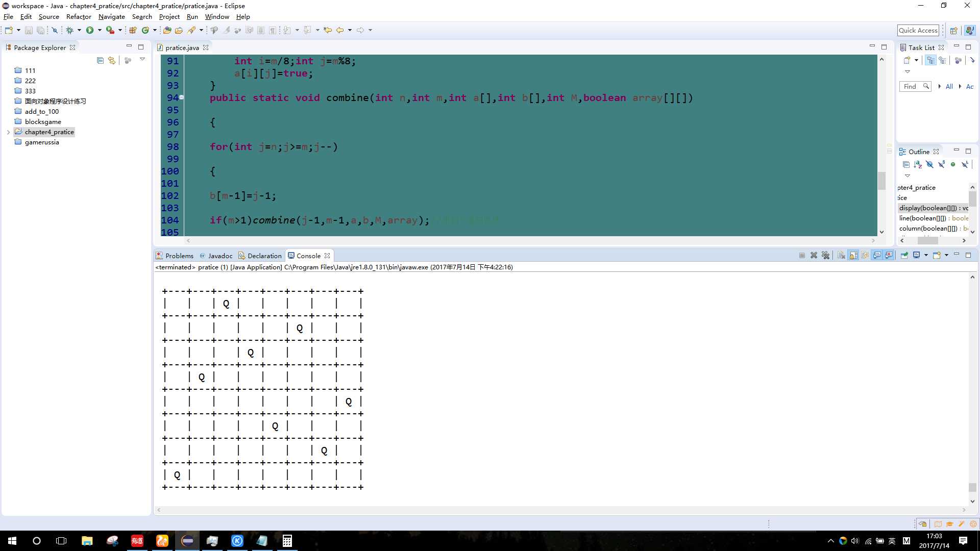
Task: Click Open Perspective icon near Quick Access
Action: click(953, 31)
